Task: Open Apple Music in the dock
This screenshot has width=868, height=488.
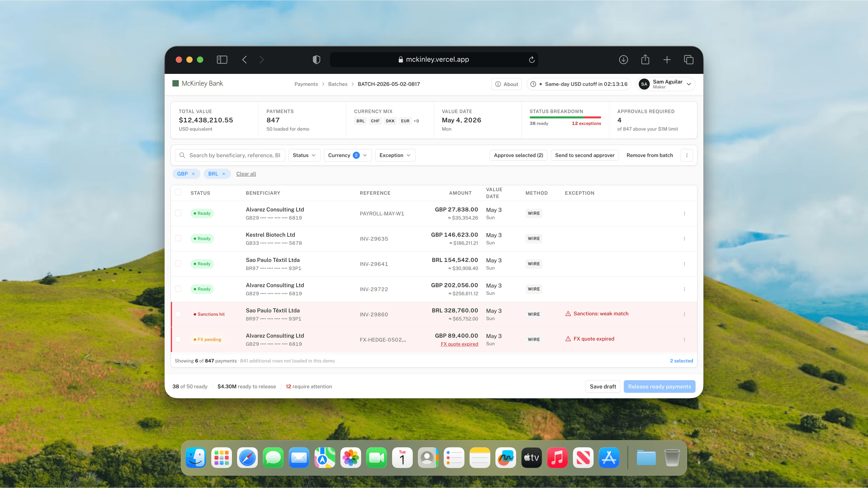Action: [557, 458]
